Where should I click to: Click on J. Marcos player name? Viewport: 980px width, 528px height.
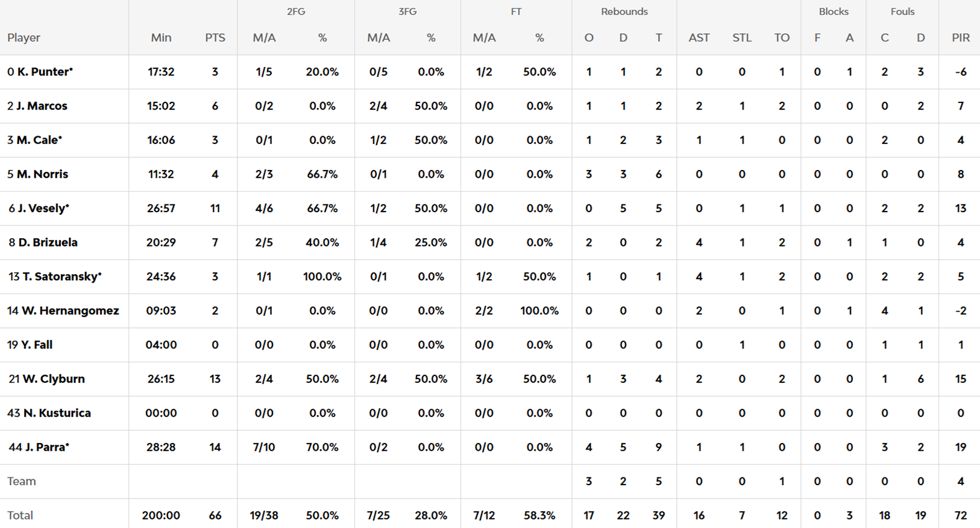click(x=42, y=106)
